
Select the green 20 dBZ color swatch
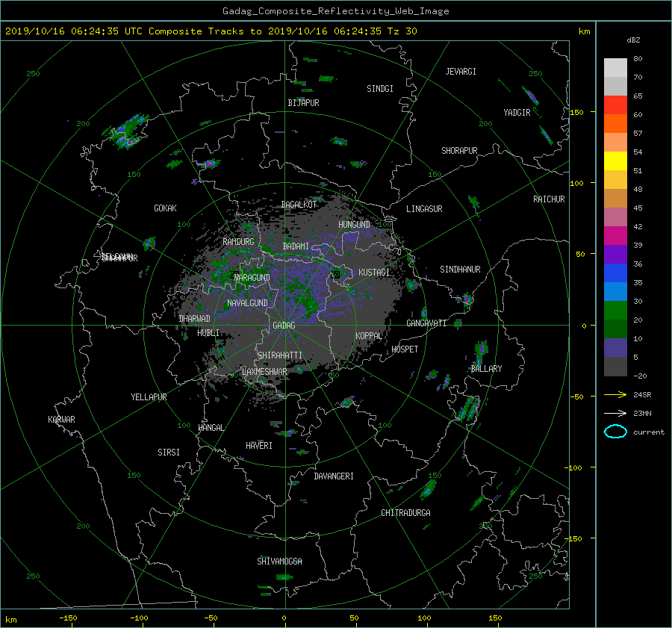(615, 311)
